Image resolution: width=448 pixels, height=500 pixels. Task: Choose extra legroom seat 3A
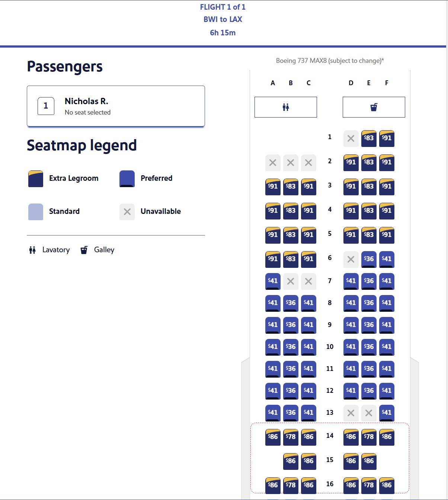click(273, 187)
